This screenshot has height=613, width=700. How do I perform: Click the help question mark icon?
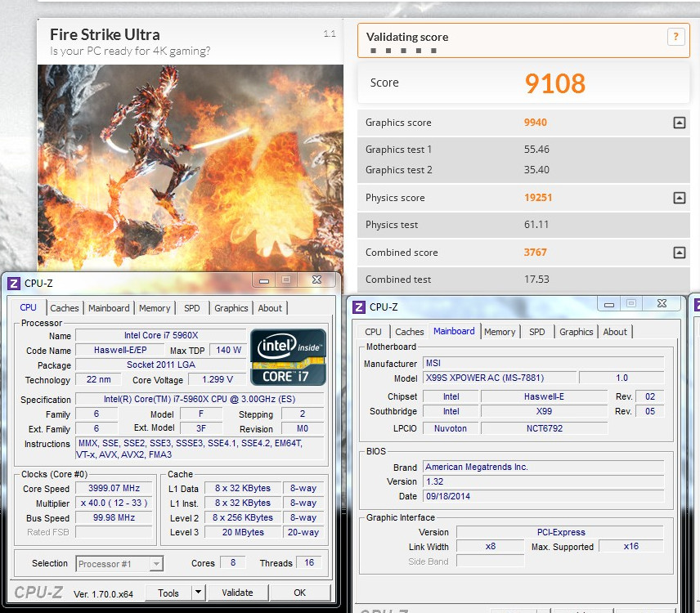pyautogui.click(x=675, y=37)
